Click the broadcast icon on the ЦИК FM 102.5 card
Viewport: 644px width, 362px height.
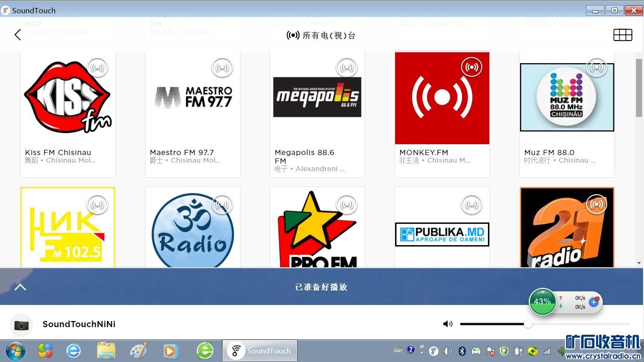pos(98,205)
